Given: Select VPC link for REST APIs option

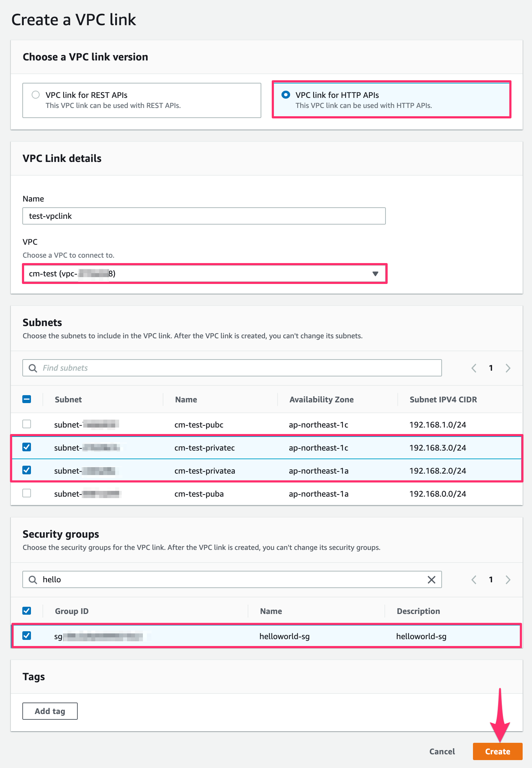Looking at the screenshot, I should point(36,95).
